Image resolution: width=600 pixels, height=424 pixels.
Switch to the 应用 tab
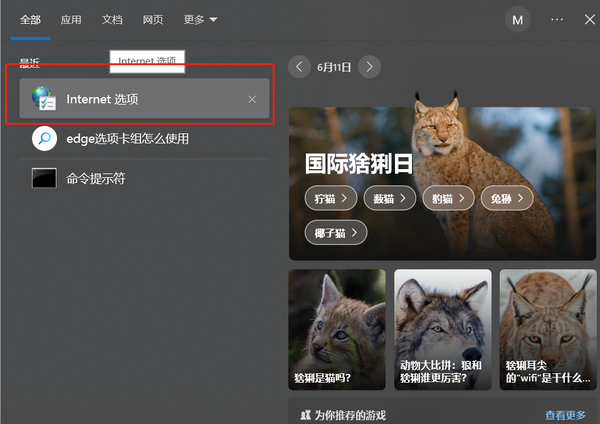click(71, 20)
